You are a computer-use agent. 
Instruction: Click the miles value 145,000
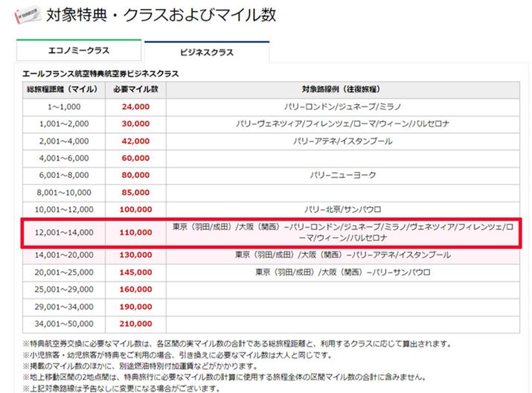135,272
